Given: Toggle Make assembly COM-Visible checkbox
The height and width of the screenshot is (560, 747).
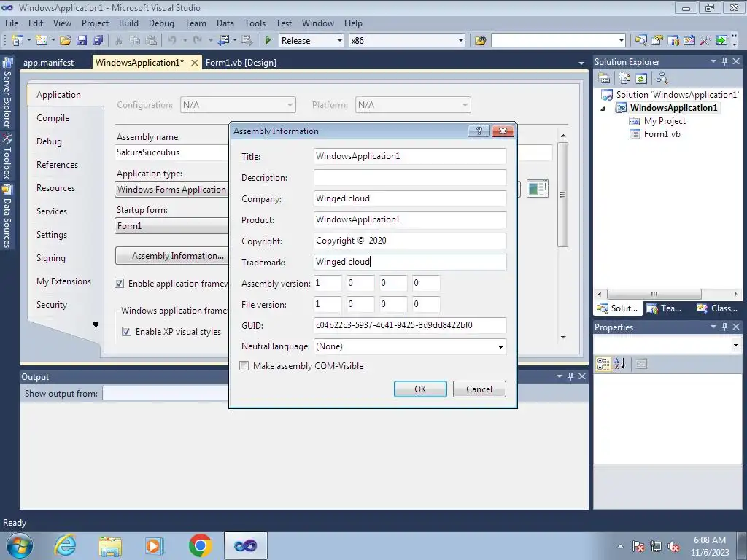Looking at the screenshot, I should 244,366.
